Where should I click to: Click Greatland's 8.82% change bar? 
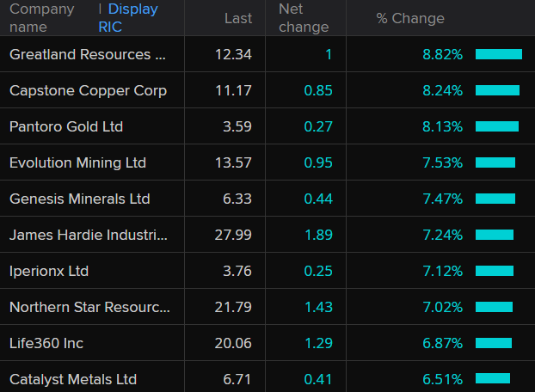[x=499, y=54]
